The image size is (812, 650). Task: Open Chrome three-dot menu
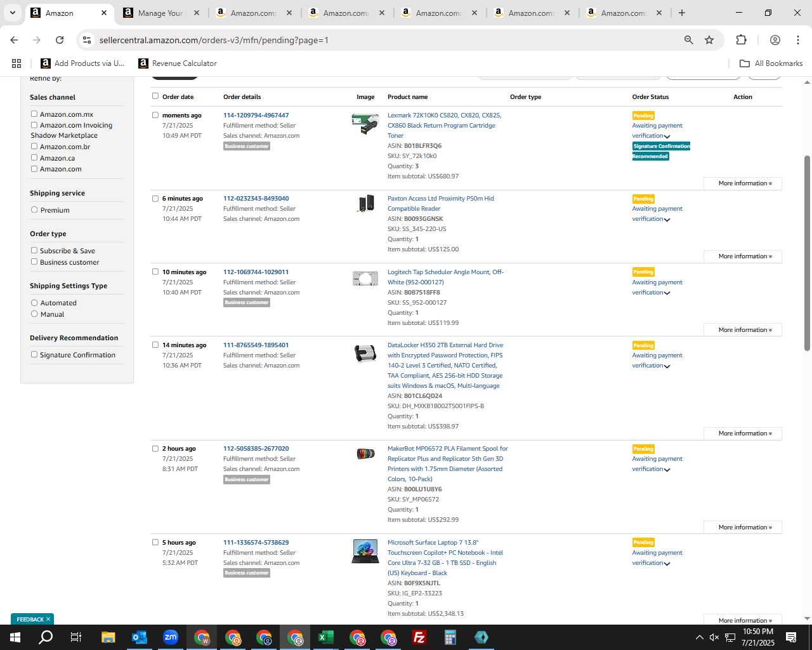[x=797, y=40]
